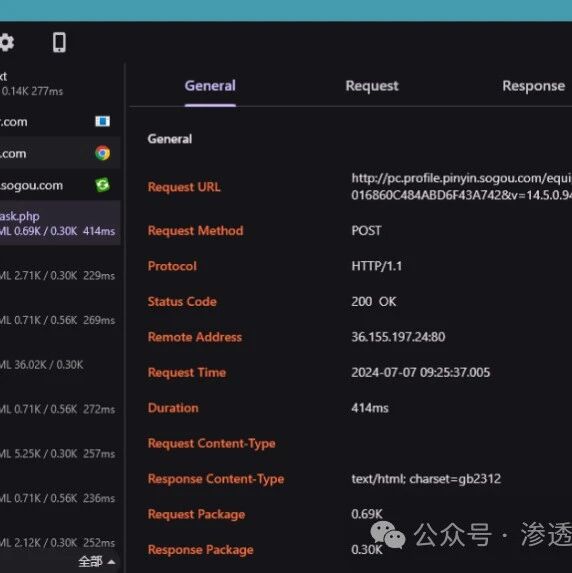
Task: Click the text/html charset=gb2312 value
Action: [426, 479]
